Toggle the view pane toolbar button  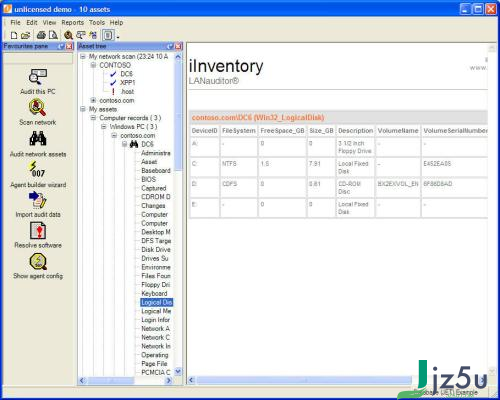point(108,35)
